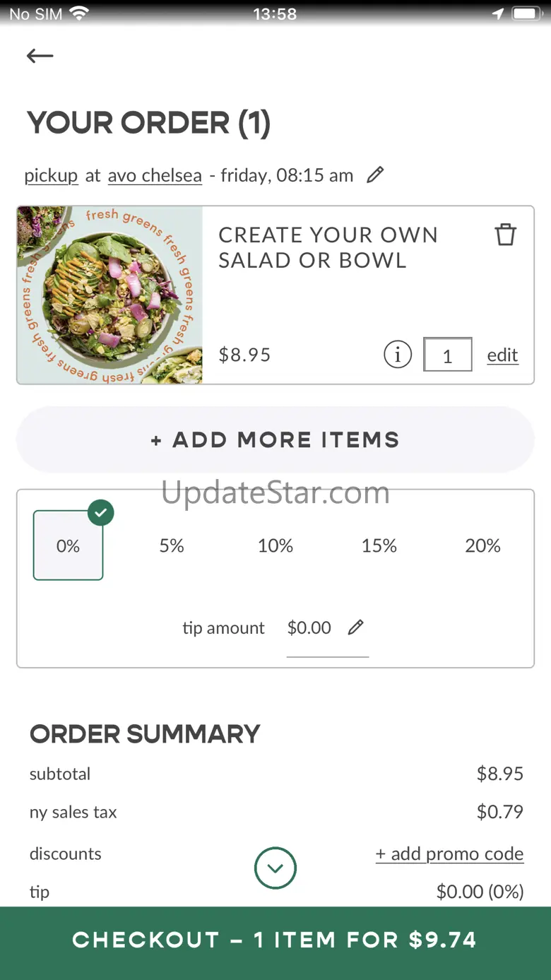Click edit link for salad item
This screenshot has height=980, width=551.
[x=502, y=355]
